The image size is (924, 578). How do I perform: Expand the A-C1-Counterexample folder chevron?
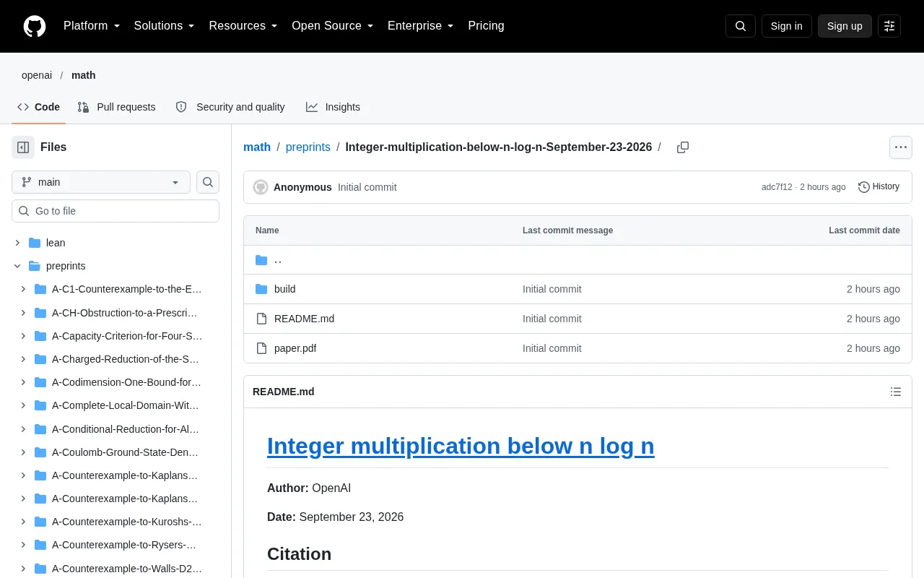23,289
